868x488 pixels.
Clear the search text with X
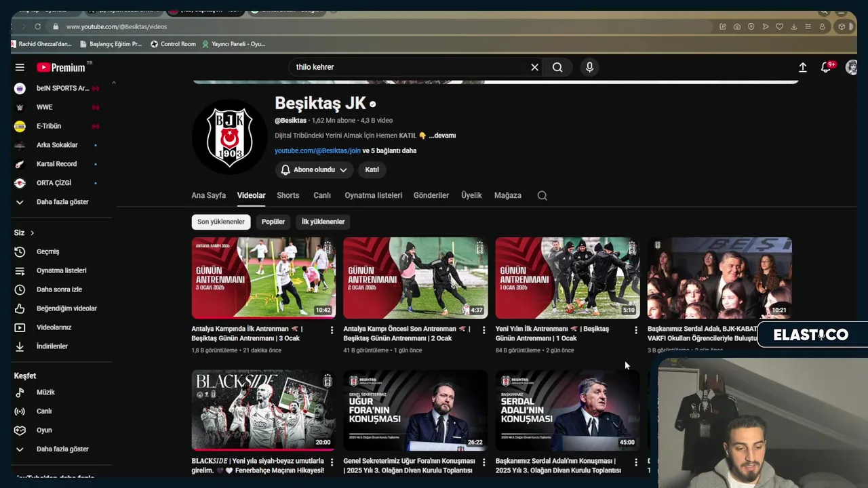point(534,67)
